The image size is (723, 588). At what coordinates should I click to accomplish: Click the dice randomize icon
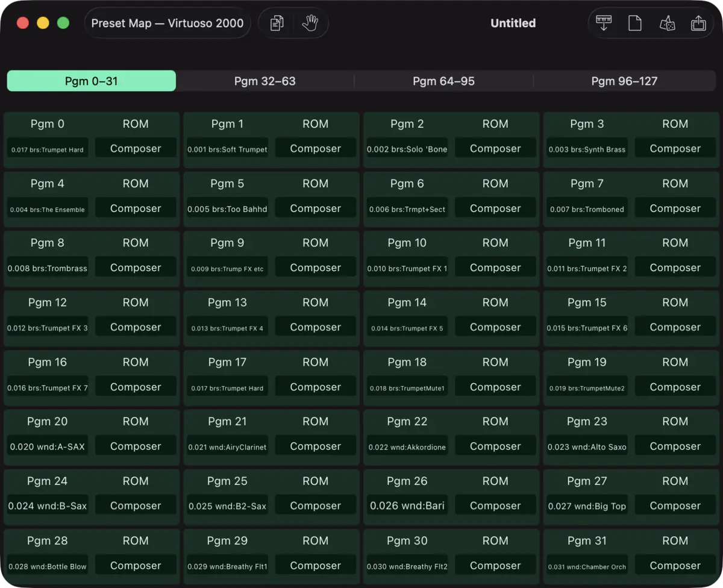pyautogui.click(x=667, y=23)
